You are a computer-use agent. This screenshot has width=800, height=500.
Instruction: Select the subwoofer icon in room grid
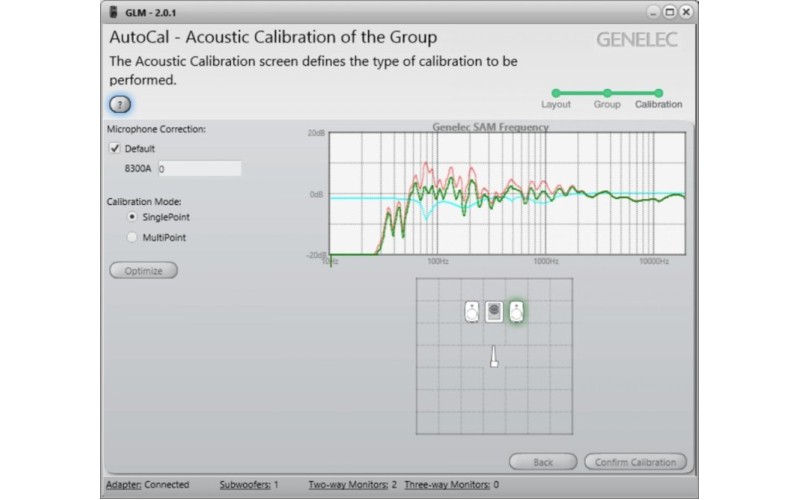(494, 312)
